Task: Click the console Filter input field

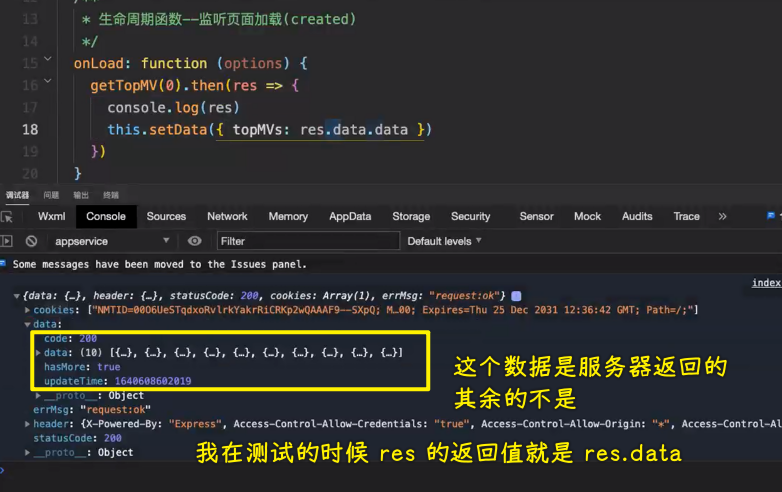Action: [x=308, y=241]
